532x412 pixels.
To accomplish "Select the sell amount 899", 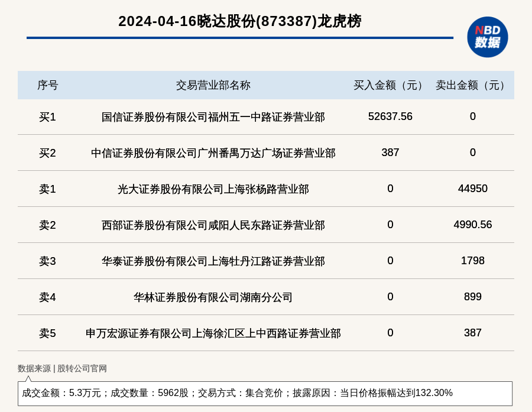I will [x=473, y=297].
